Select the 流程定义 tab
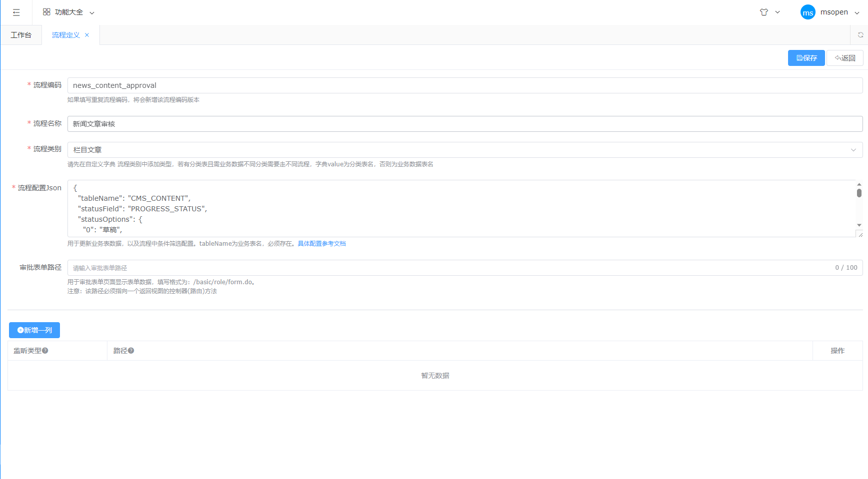The image size is (868, 479). (65, 35)
